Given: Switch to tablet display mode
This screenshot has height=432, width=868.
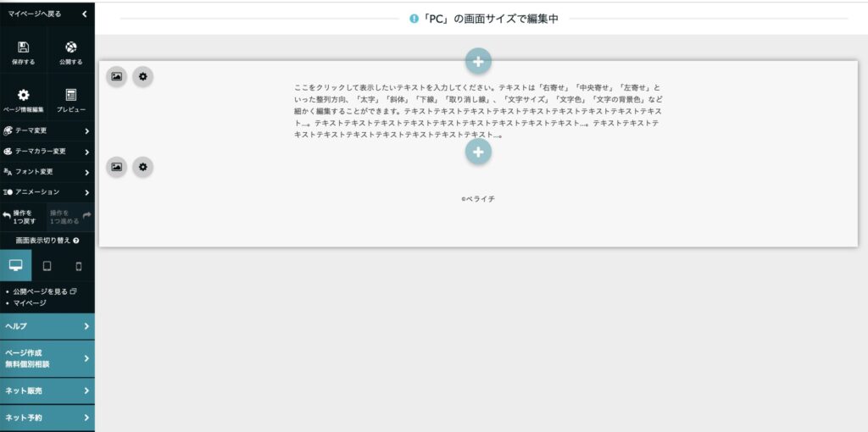Looking at the screenshot, I should click(47, 266).
